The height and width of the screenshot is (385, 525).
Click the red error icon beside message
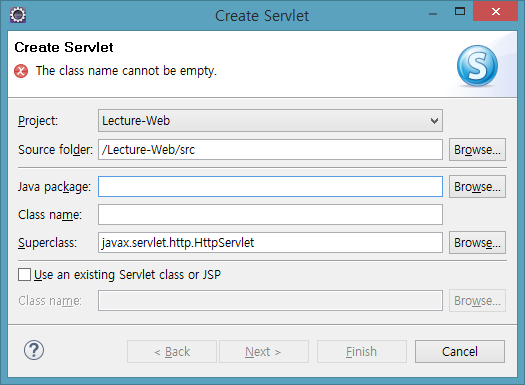click(21, 71)
